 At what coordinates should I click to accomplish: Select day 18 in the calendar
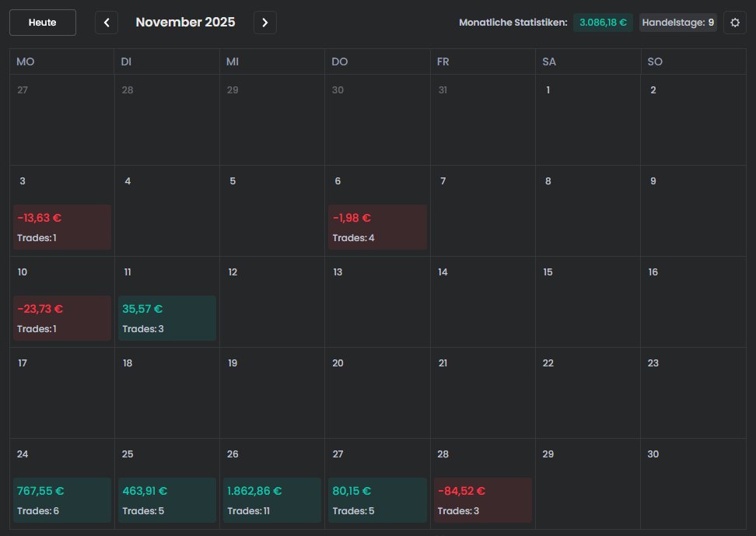(167, 393)
